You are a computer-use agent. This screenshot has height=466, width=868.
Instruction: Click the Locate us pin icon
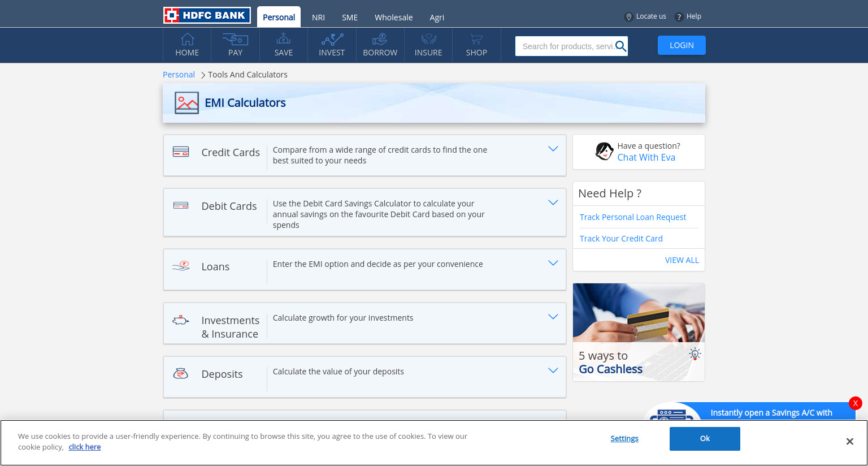(x=628, y=17)
